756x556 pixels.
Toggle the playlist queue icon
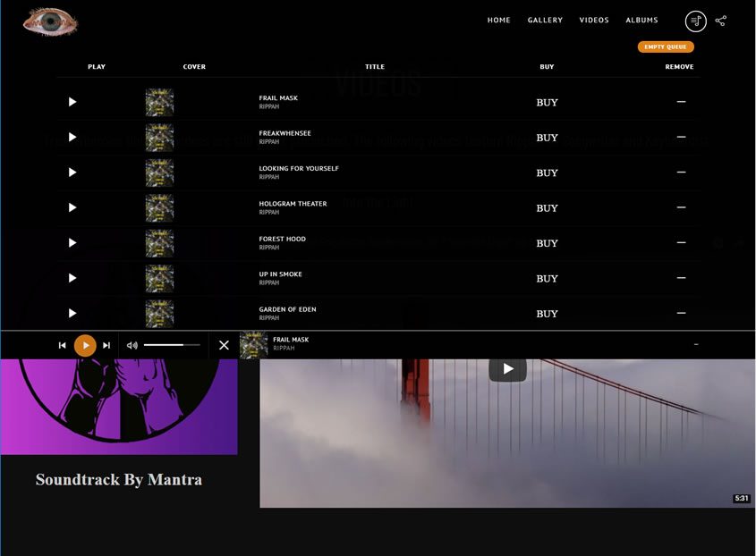(695, 21)
